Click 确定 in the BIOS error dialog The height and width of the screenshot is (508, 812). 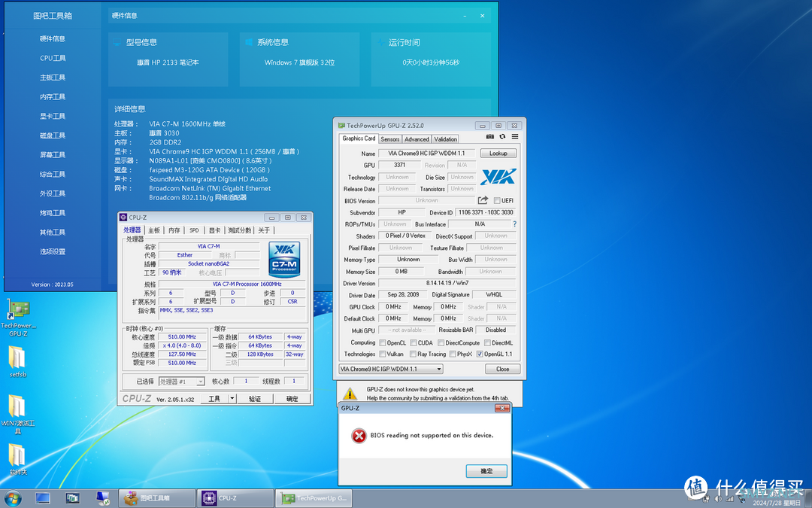point(486,471)
